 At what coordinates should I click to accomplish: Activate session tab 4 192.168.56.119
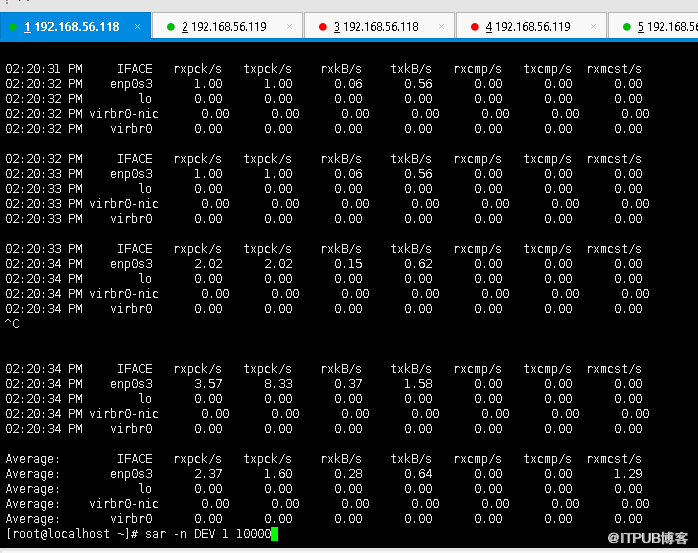[528, 27]
